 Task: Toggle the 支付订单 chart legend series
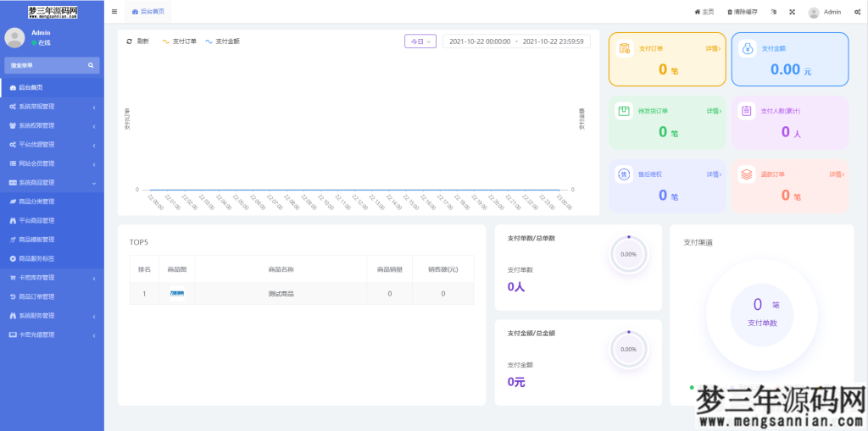tap(179, 41)
